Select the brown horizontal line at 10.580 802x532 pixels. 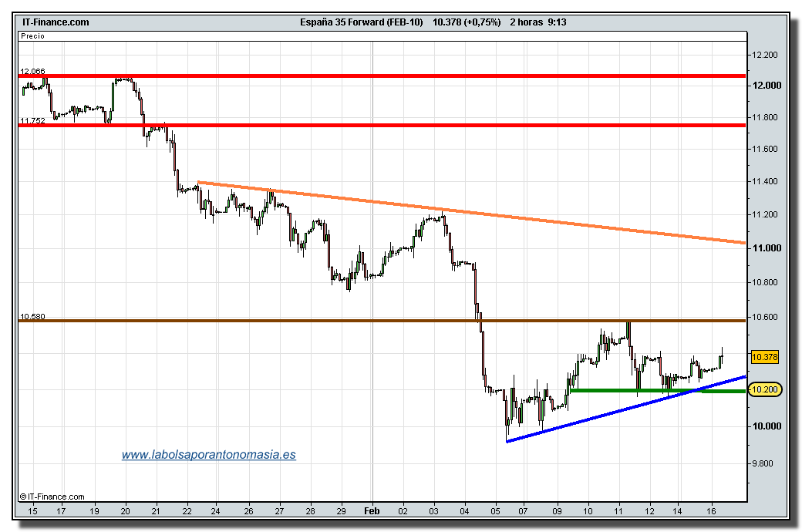coord(382,321)
